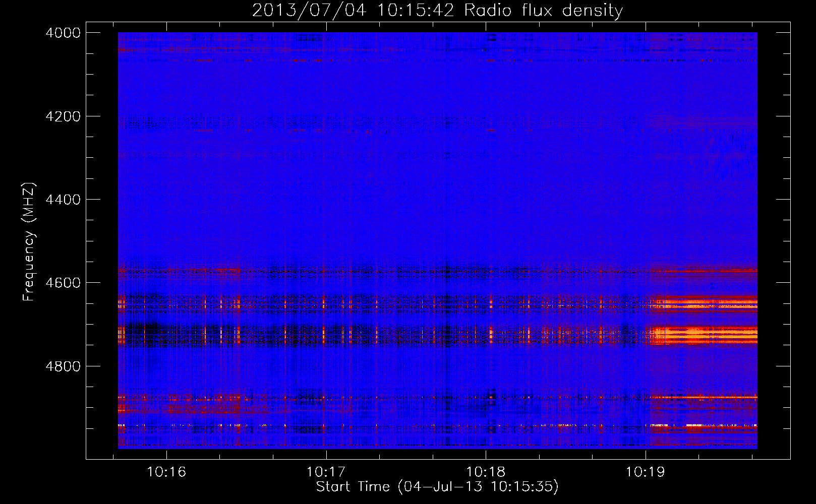Screen dimensions: 816x504
Task: Click the plot title '2013/07/04 10:15:42 Radio flux density'
Action: click(437, 11)
